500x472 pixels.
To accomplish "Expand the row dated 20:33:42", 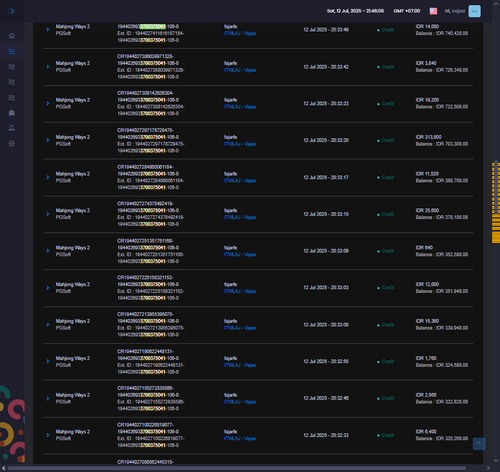I will [48, 67].
